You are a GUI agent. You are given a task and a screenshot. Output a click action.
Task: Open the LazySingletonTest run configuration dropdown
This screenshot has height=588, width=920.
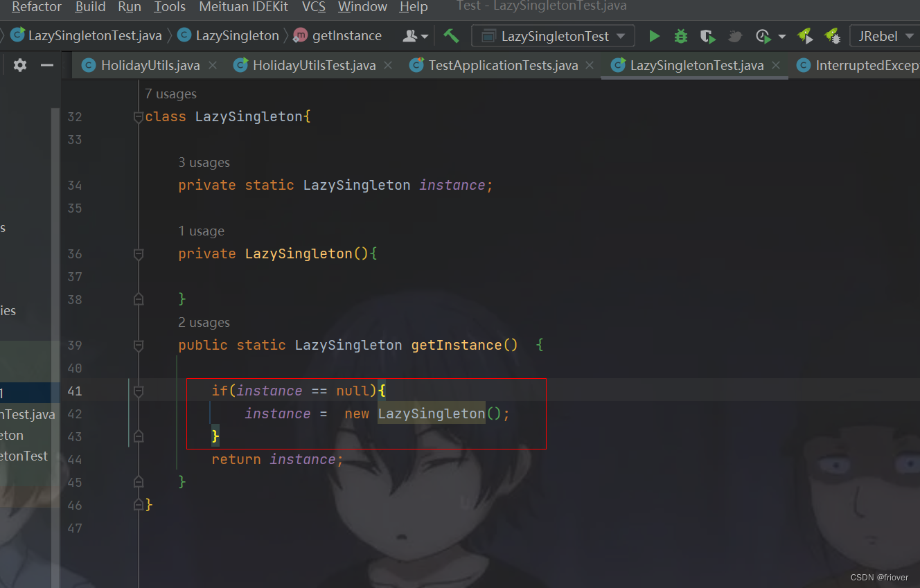pyautogui.click(x=553, y=36)
